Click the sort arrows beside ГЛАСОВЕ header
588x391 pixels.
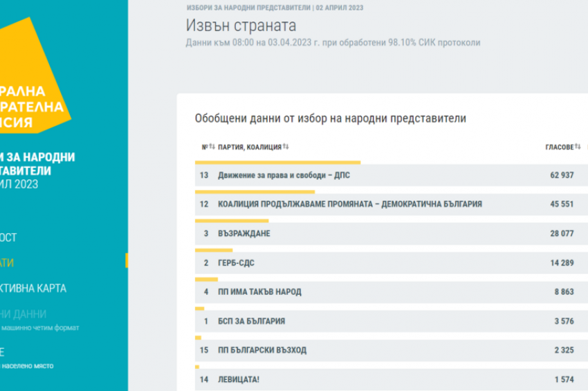(x=578, y=147)
